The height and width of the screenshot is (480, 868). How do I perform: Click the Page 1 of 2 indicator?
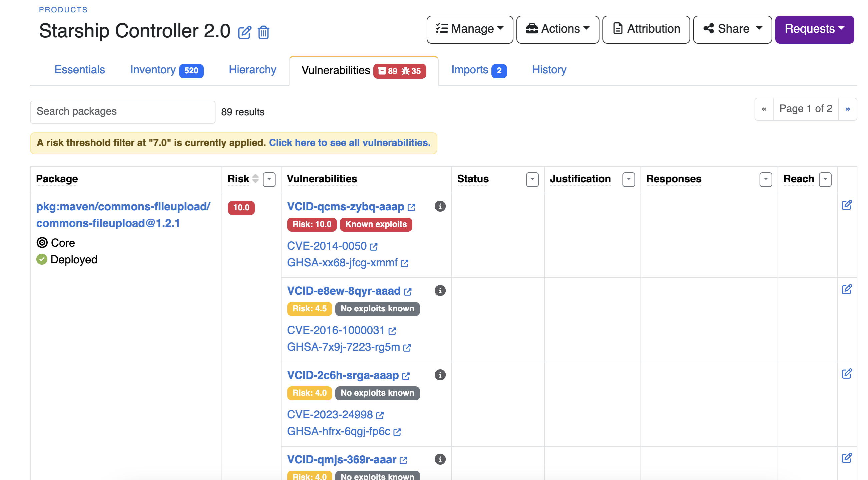pos(805,109)
